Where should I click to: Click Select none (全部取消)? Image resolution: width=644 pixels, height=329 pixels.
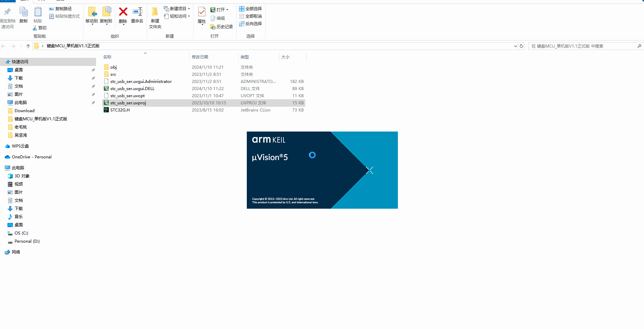251,16
